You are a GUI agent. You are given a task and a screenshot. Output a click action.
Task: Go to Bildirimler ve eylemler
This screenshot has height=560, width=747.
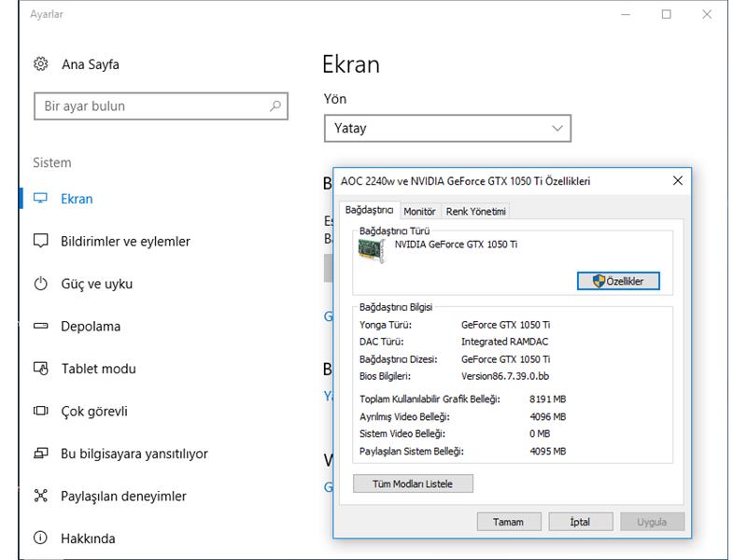(125, 242)
